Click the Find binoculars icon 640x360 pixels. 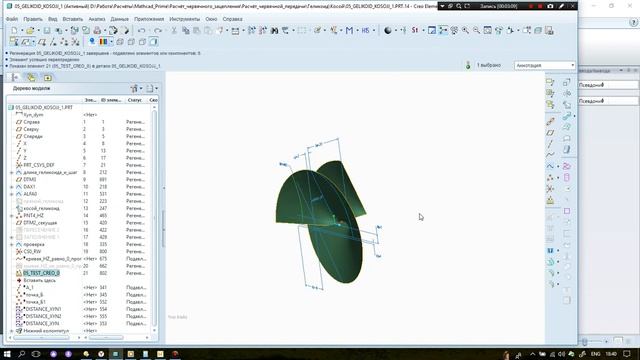coord(274,30)
